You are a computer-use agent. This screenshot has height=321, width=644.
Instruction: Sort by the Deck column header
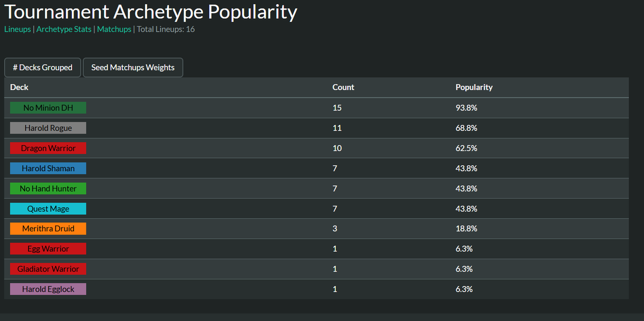pyautogui.click(x=19, y=87)
